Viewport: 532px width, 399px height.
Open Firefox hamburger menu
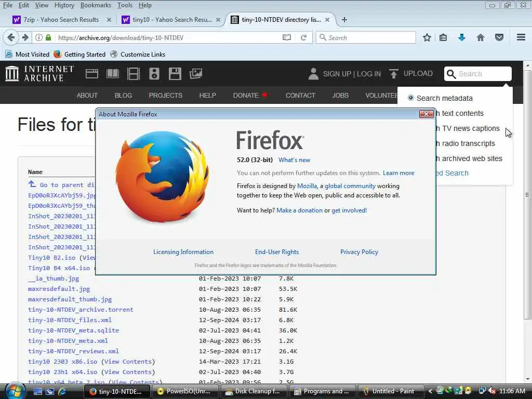click(521, 37)
